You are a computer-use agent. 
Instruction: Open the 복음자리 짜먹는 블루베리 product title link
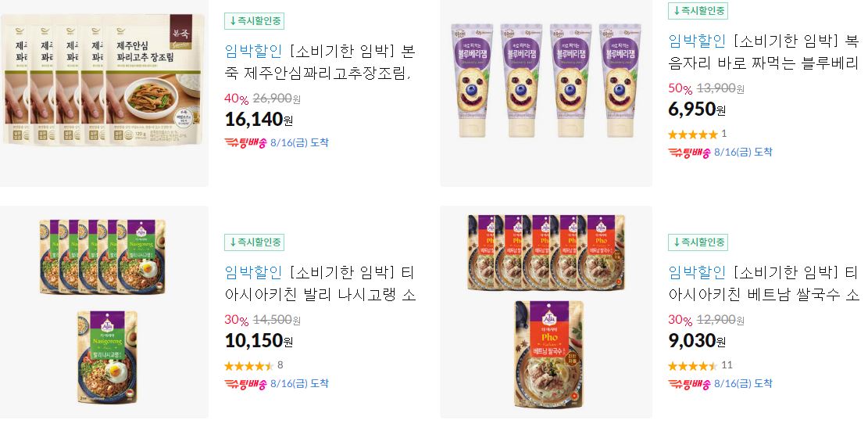(764, 52)
